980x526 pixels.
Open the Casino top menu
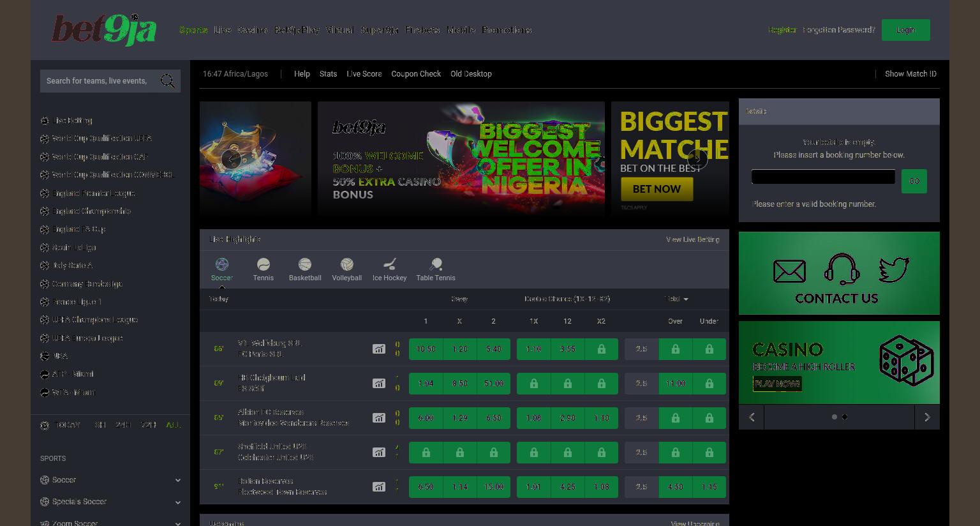(x=253, y=30)
